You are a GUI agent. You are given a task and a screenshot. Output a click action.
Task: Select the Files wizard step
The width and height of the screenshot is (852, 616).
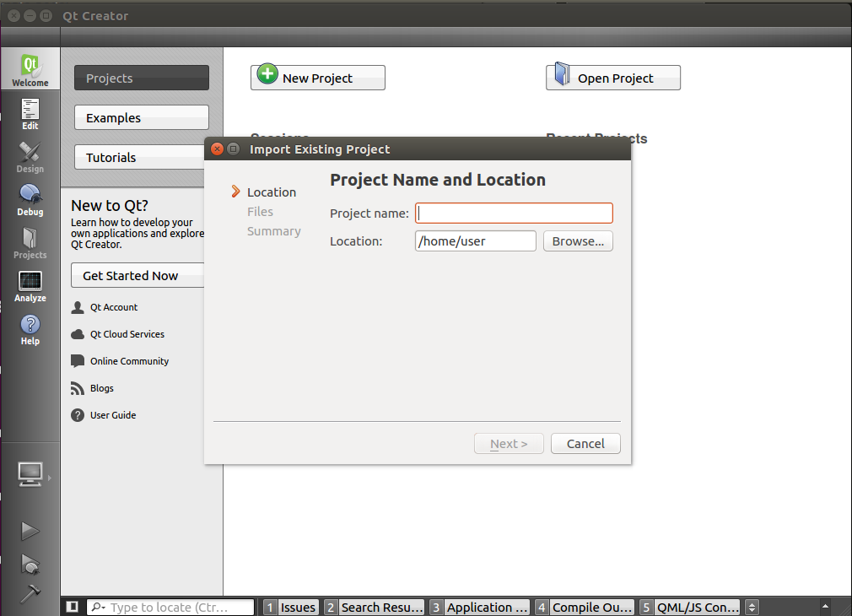click(x=260, y=212)
